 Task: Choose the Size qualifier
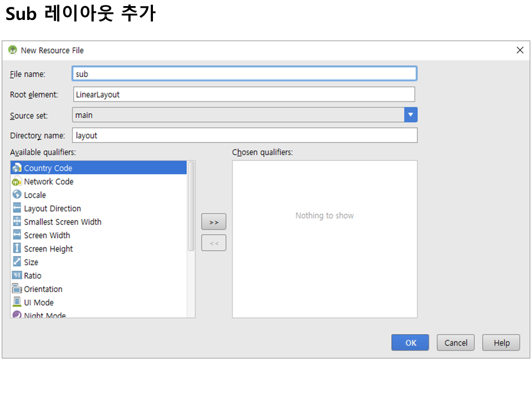[x=31, y=262]
